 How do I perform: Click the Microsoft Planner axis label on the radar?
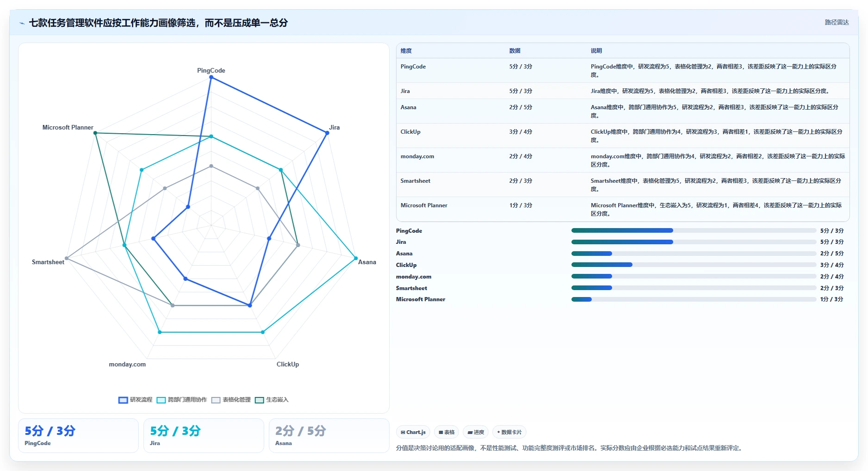(68, 127)
